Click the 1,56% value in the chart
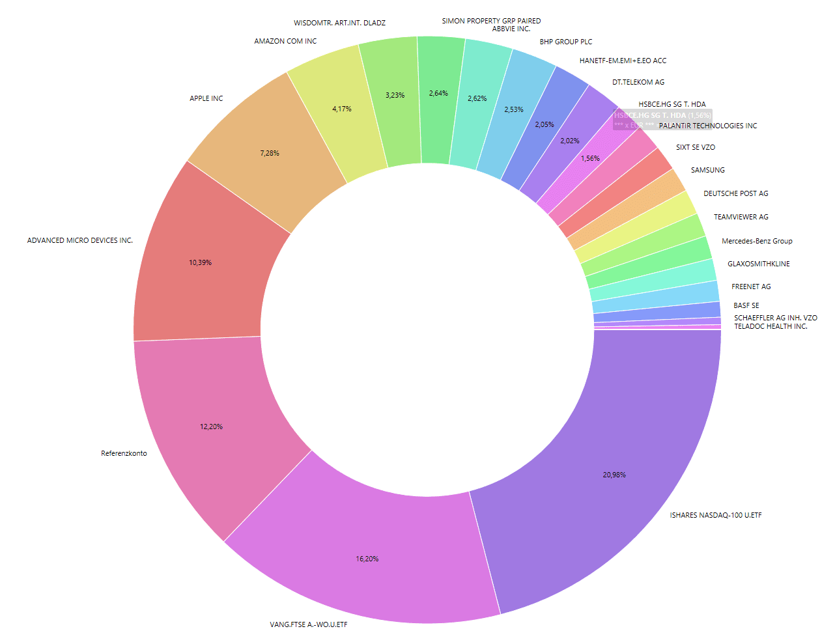 pos(591,158)
